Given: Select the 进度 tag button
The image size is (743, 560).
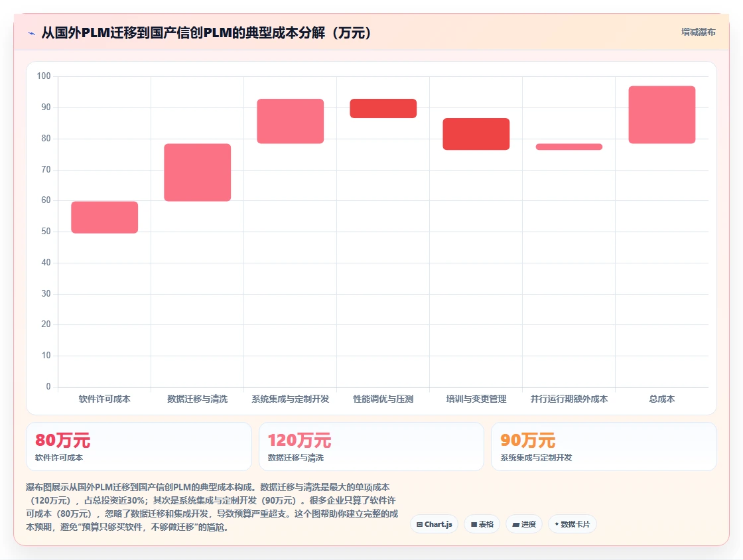Looking at the screenshot, I should tap(523, 524).
